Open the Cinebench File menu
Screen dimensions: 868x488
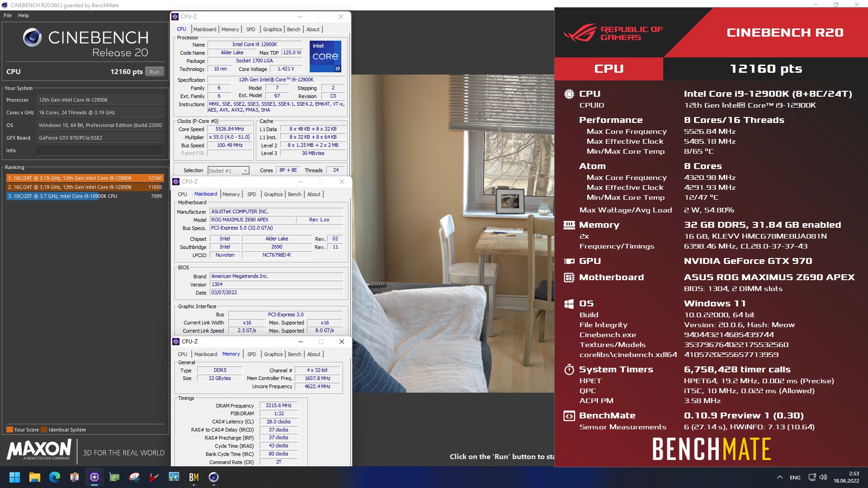pyautogui.click(x=8, y=15)
